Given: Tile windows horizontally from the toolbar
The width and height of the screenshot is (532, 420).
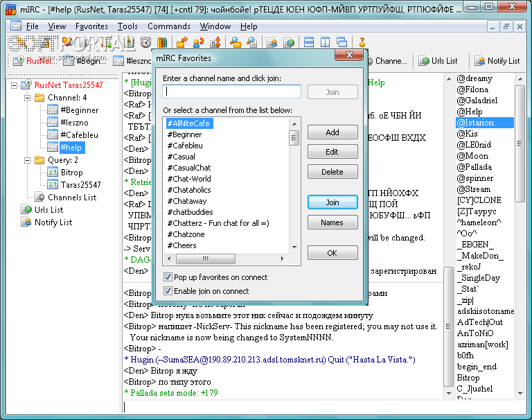Looking at the screenshot, I should pos(309,42).
